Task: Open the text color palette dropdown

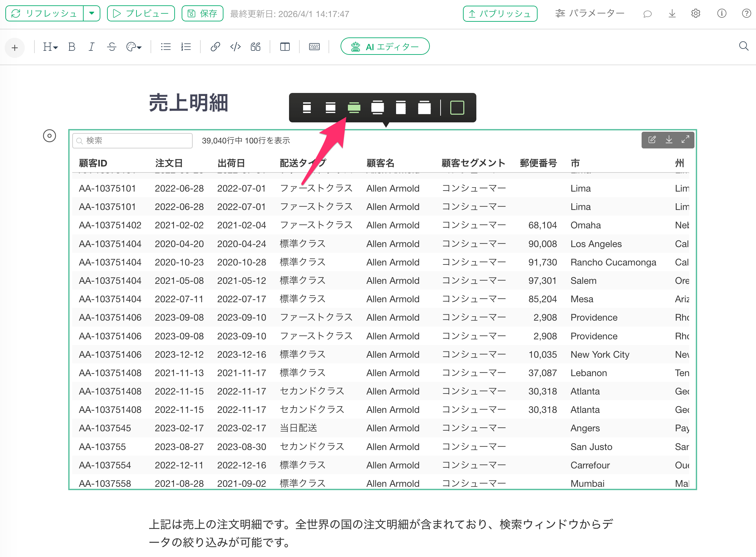Action: tap(133, 46)
